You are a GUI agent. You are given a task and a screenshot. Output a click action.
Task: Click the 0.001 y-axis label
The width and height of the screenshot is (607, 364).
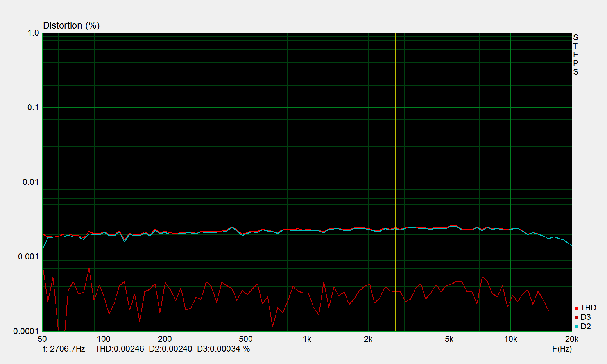pyautogui.click(x=29, y=257)
